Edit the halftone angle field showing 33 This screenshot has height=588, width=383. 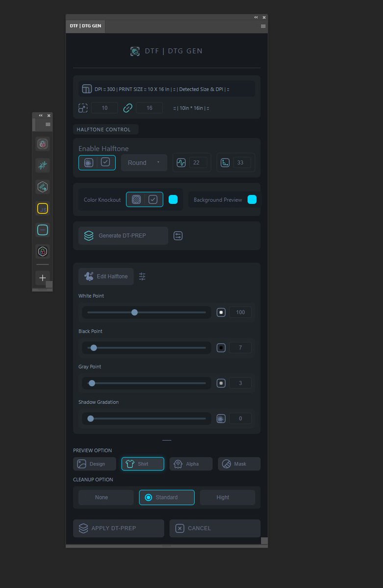pyautogui.click(x=242, y=163)
